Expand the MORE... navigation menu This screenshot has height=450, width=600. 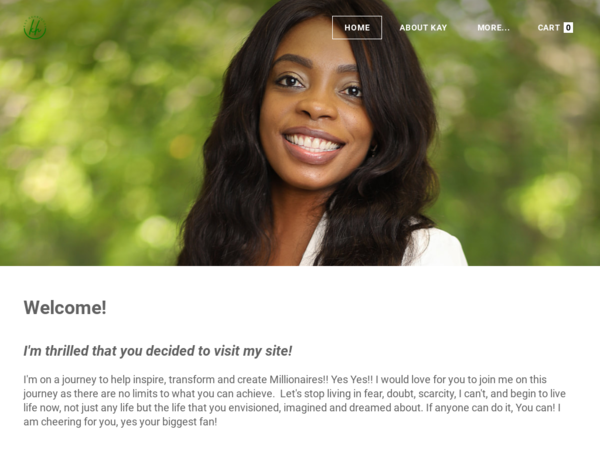(494, 28)
